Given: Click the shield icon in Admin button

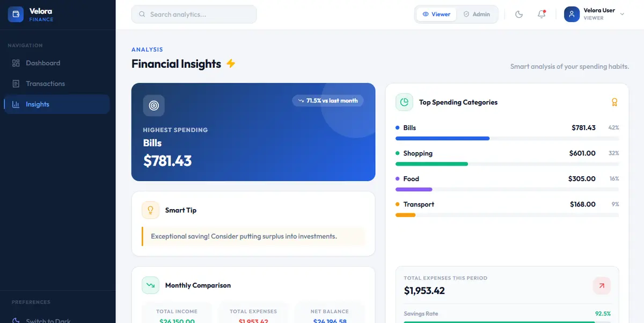Looking at the screenshot, I should tap(466, 15).
